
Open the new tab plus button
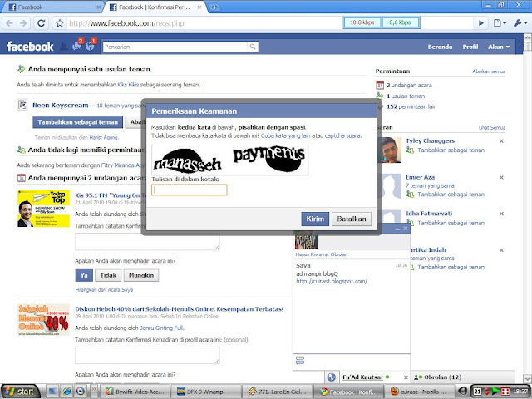point(214,7)
